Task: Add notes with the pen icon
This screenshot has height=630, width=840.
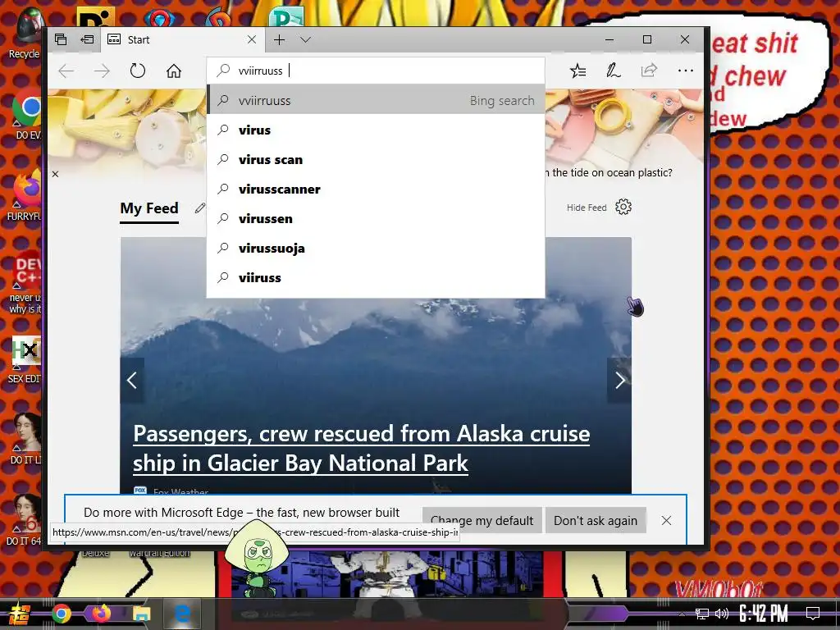Action: pos(614,71)
